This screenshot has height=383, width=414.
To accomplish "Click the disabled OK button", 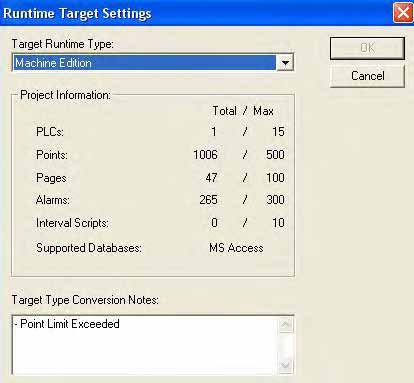I will pos(367,48).
